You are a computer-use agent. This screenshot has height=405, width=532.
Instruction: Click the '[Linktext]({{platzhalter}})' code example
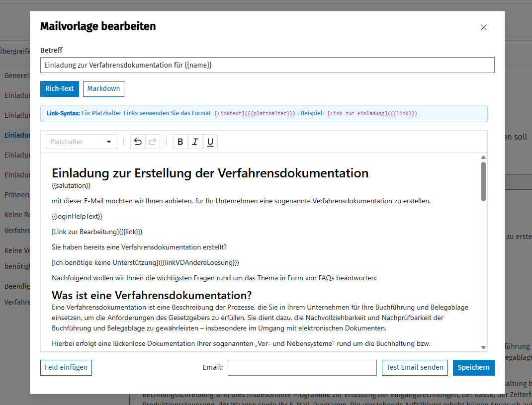255,114
